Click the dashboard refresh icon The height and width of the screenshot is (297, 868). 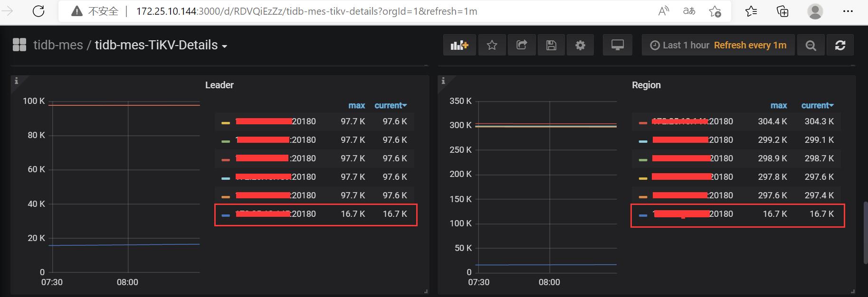coord(840,45)
